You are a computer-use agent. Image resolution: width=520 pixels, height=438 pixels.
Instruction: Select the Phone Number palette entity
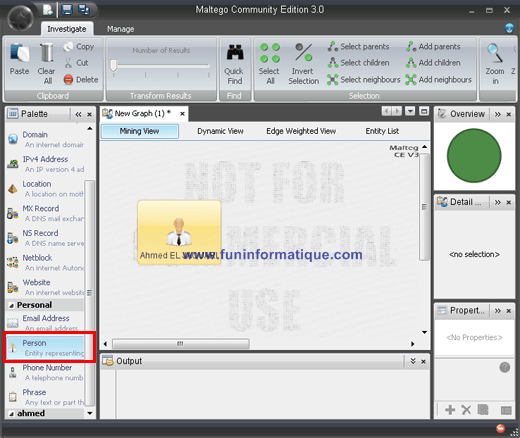[x=45, y=372]
